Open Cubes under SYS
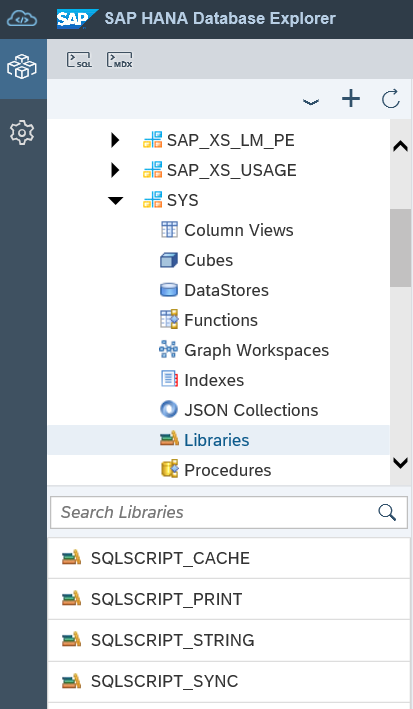This screenshot has height=709, width=413. click(209, 260)
